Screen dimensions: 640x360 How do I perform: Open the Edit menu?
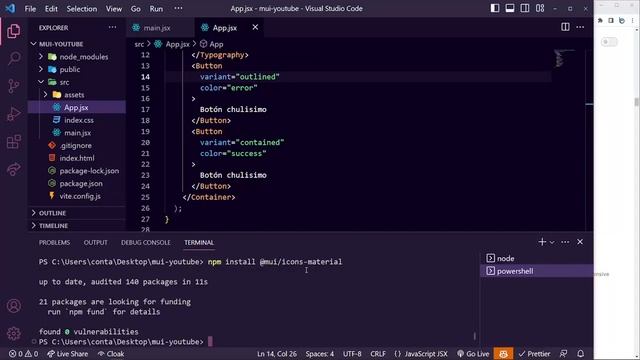[x=51, y=9]
